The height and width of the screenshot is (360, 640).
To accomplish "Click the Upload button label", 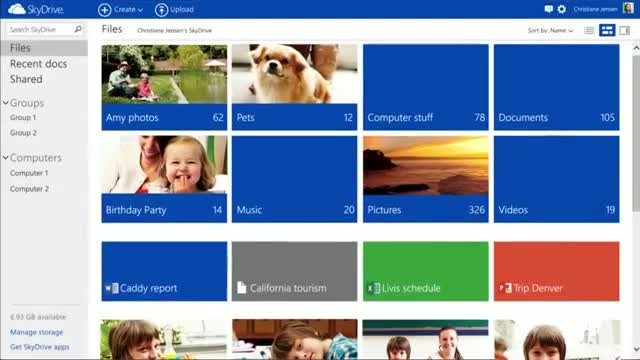I will [182, 9].
